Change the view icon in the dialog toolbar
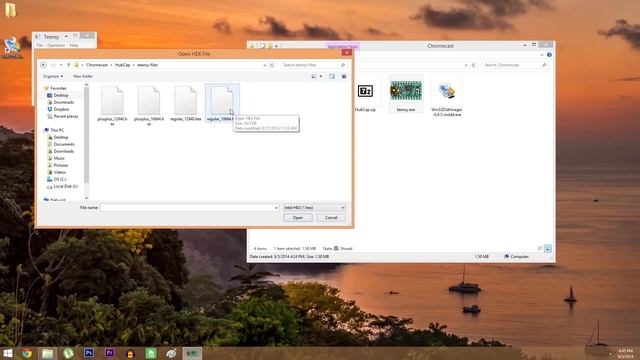Image resolution: width=640 pixels, height=360 pixels. pyautogui.click(x=314, y=76)
